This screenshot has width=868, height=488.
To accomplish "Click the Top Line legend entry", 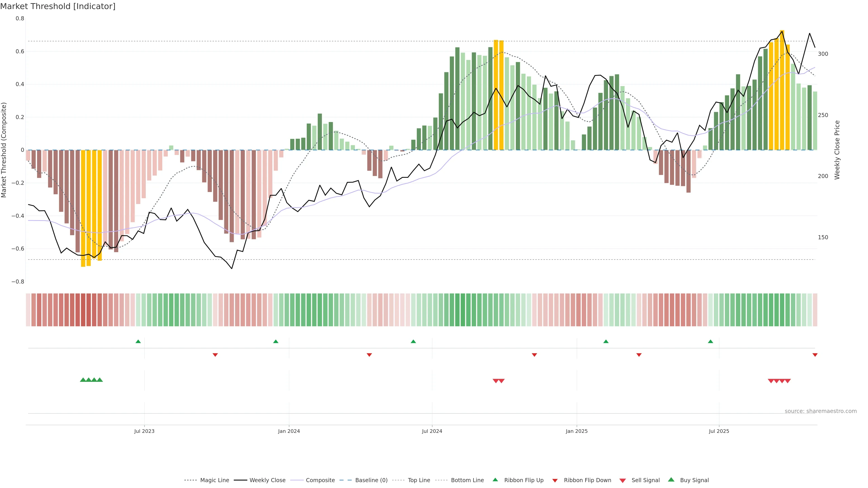I will (x=419, y=480).
